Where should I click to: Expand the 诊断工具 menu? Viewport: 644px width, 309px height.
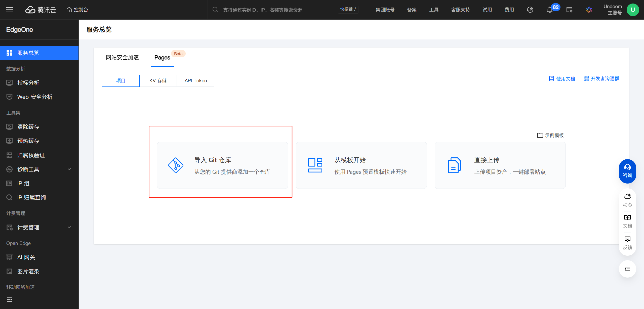click(28, 169)
